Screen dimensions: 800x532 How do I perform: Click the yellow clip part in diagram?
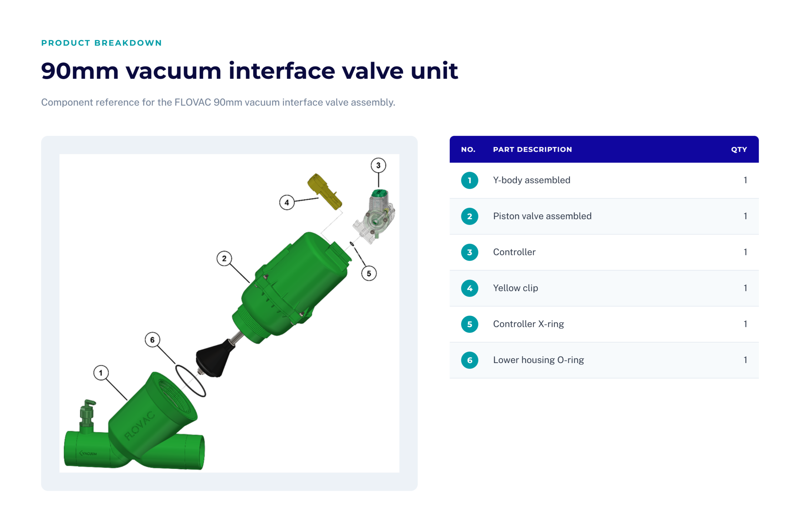pyautogui.click(x=324, y=191)
